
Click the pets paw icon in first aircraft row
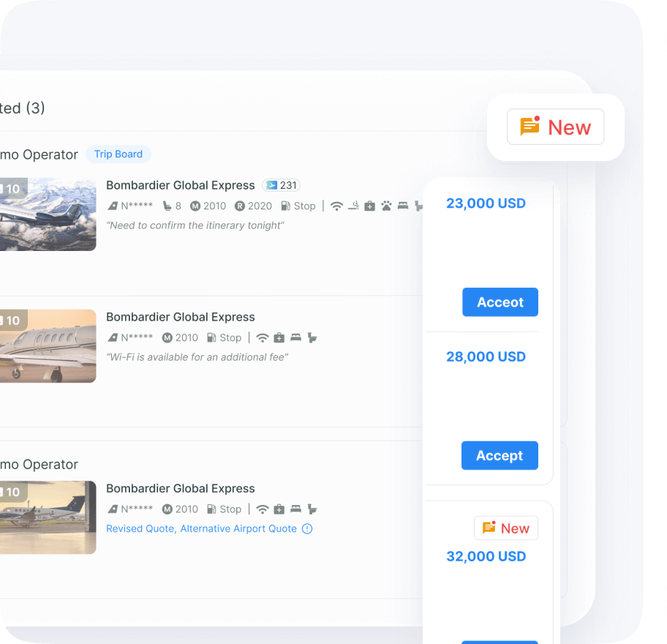tap(386, 206)
